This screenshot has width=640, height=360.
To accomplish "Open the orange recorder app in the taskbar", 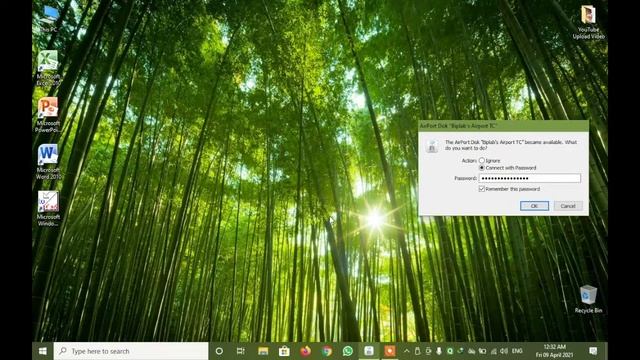I will pos(390,351).
